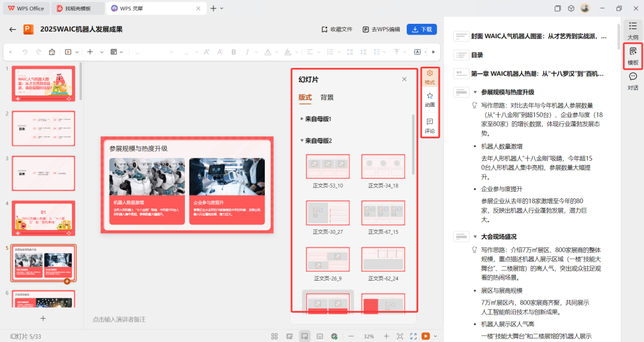Start slideshow with the orange play button
This screenshot has height=342, width=644.
coord(426,336)
